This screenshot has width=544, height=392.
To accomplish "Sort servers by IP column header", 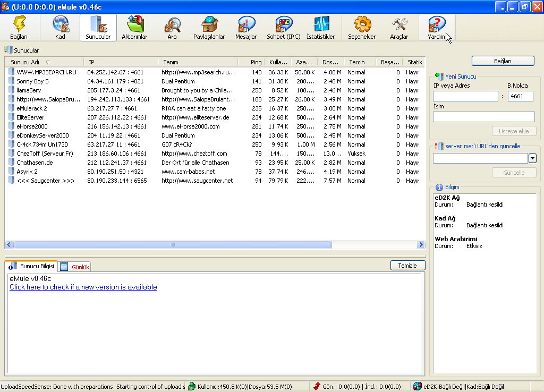I will pyautogui.click(x=121, y=62).
